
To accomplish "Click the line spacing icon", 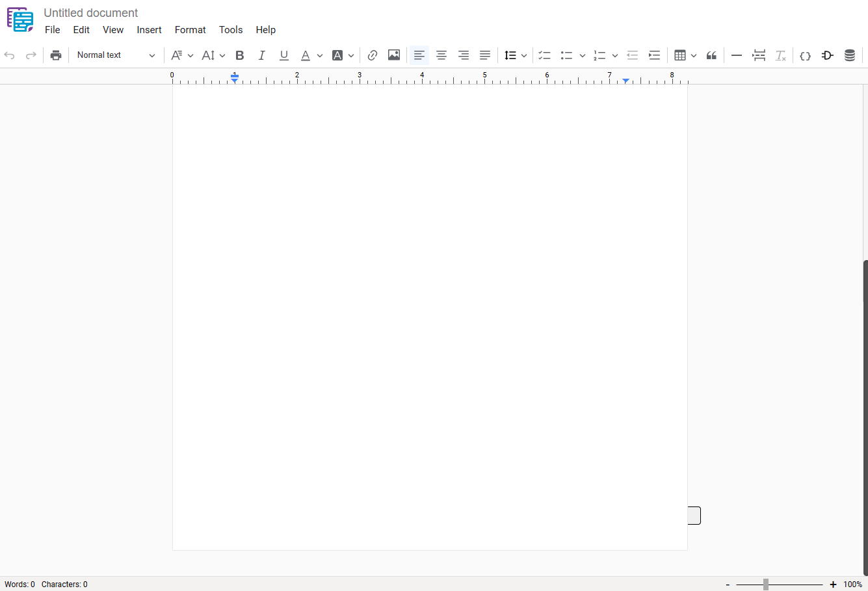I will (510, 55).
